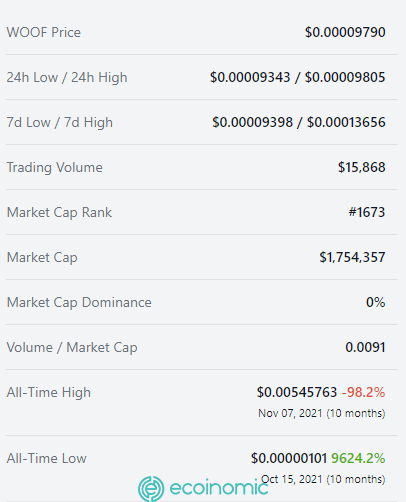Screen dimensions: 406x502
Task: Click the all-time low price $0.0000101
Action: pyautogui.click(x=289, y=458)
